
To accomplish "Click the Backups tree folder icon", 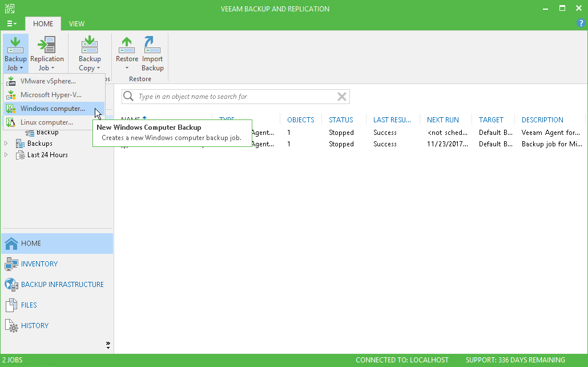I will tap(20, 143).
